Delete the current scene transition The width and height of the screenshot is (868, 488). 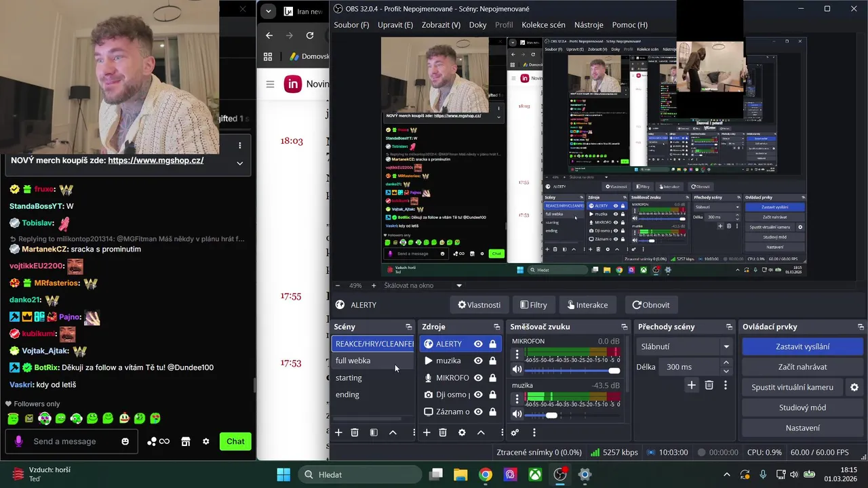[x=709, y=385]
